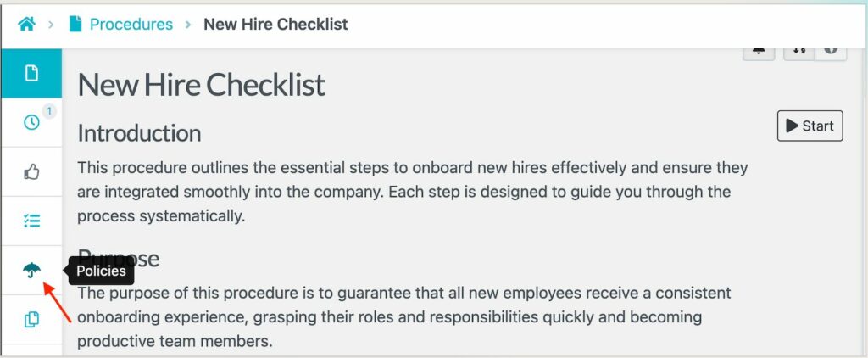Click the sort order arrow button
The width and height of the screenshot is (868, 358).
point(798,51)
